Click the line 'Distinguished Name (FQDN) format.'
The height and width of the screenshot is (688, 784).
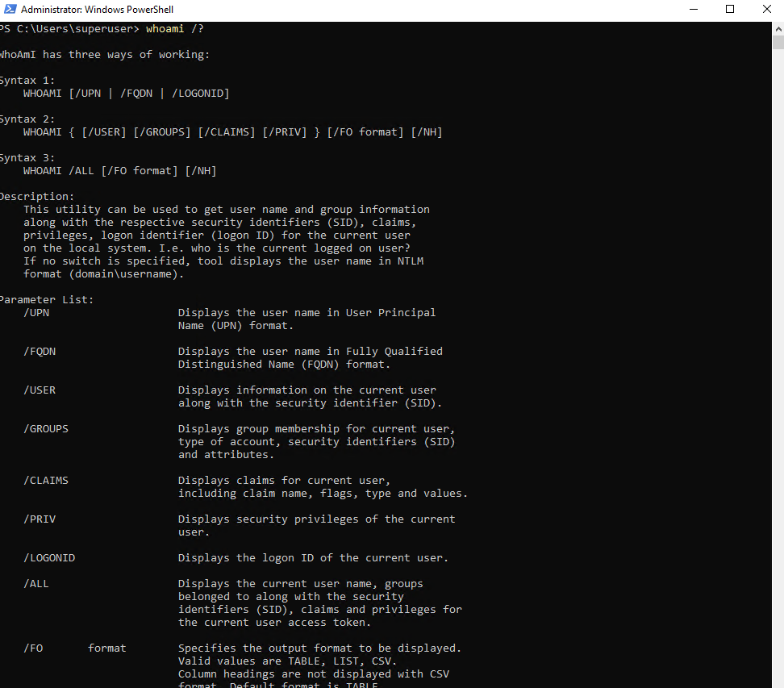click(x=284, y=365)
